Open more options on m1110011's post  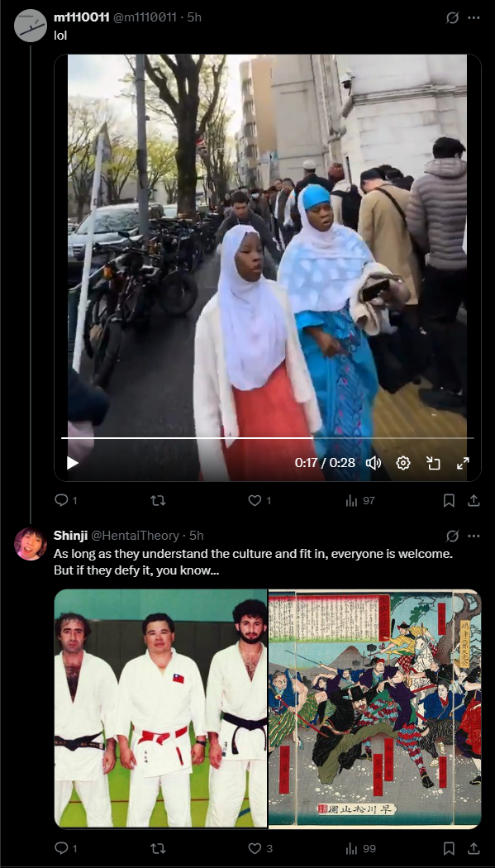(474, 17)
